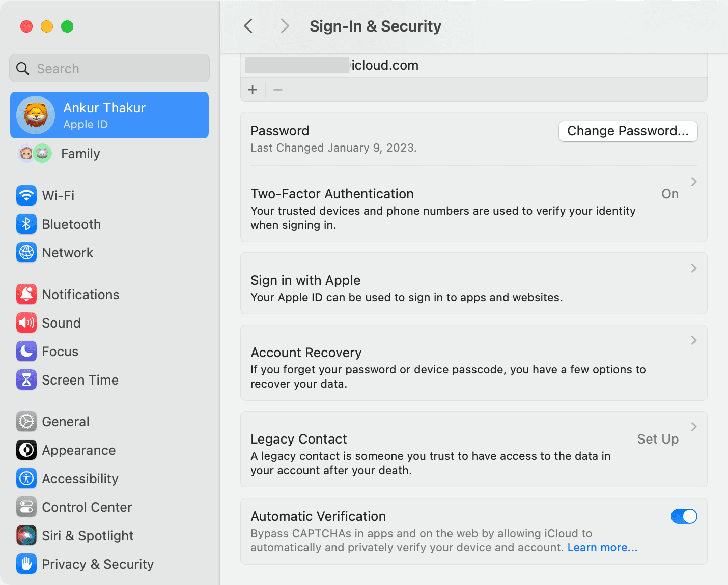This screenshot has height=585, width=728.
Task: Click the Change Password button
Action: [628, 131]
